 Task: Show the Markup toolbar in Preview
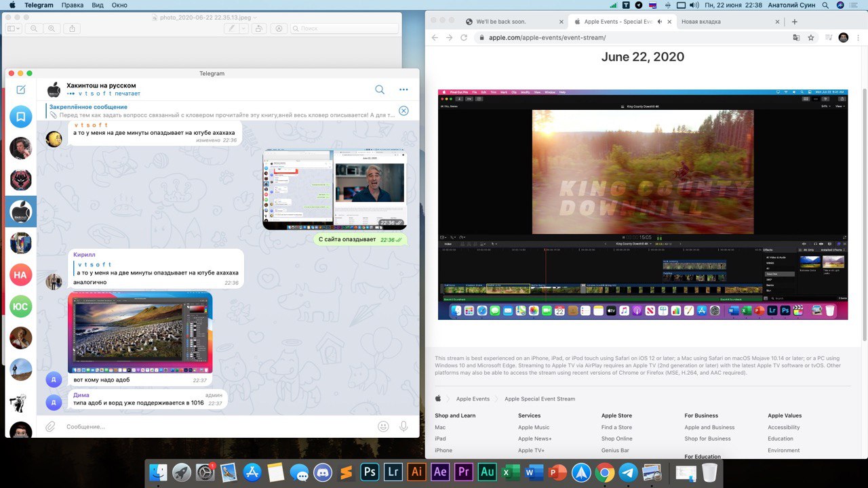tap(279, 28)
